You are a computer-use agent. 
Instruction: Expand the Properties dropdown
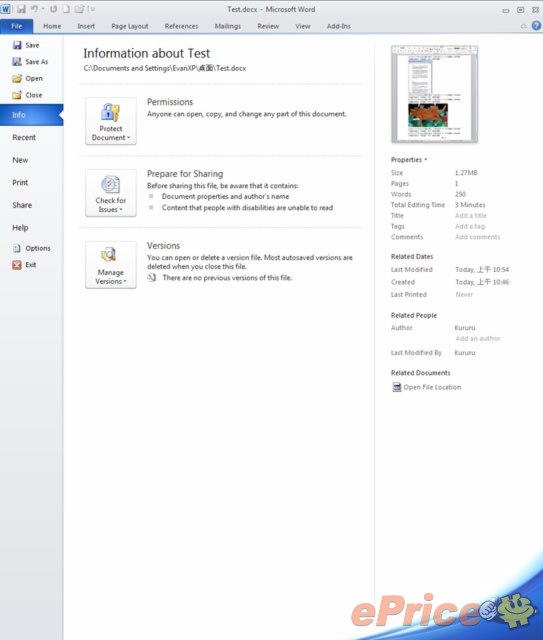point(409,160)
